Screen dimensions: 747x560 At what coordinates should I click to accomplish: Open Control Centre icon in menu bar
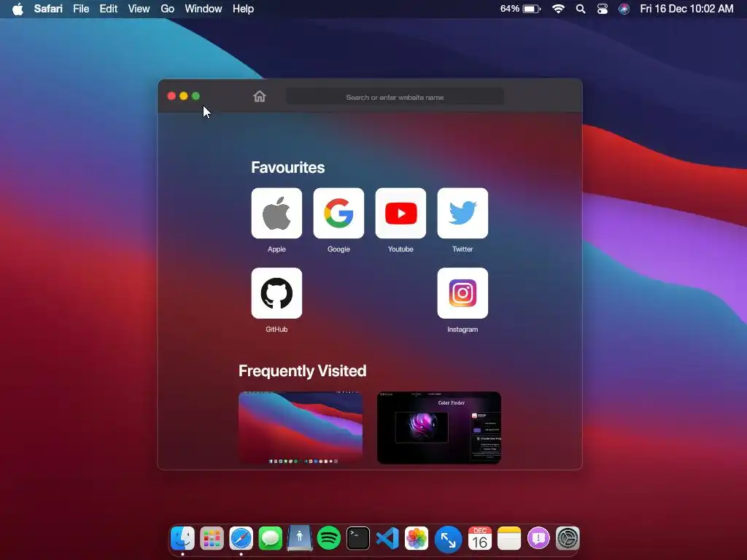coord(602,9)
